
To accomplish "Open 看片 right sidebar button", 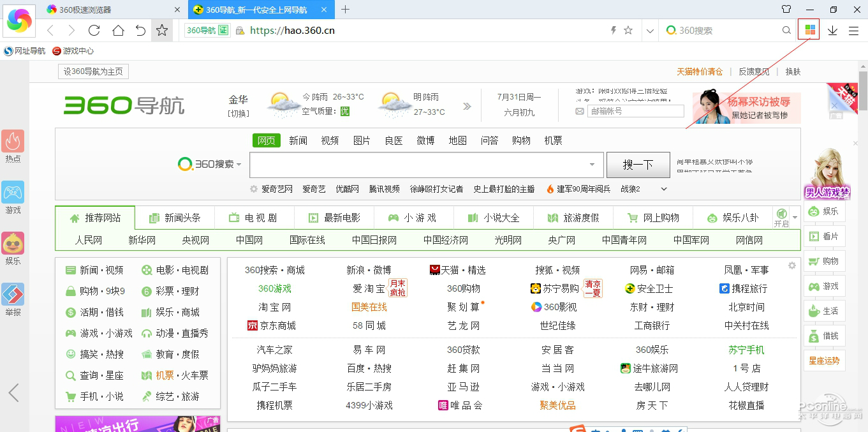I will tap(824, 236).
